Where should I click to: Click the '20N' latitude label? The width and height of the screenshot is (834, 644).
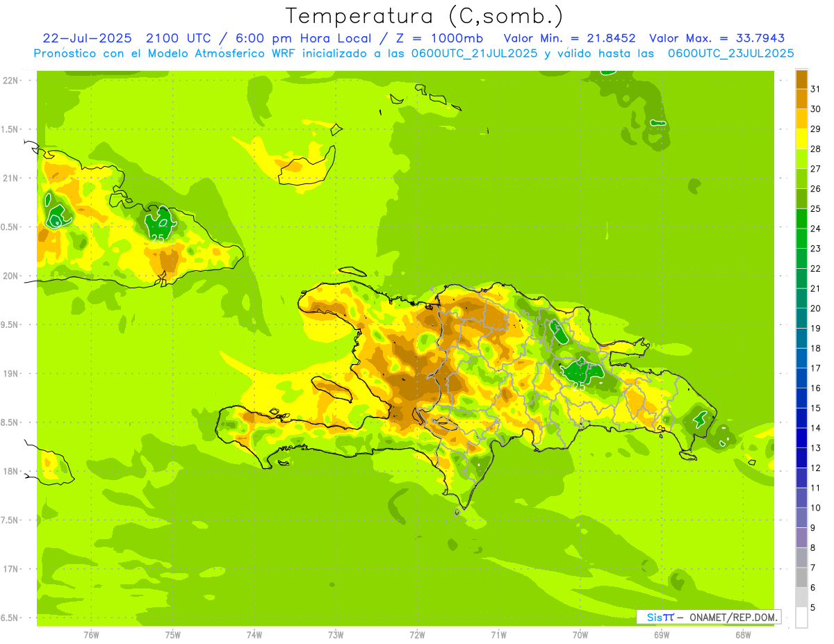tap(10, 276)
